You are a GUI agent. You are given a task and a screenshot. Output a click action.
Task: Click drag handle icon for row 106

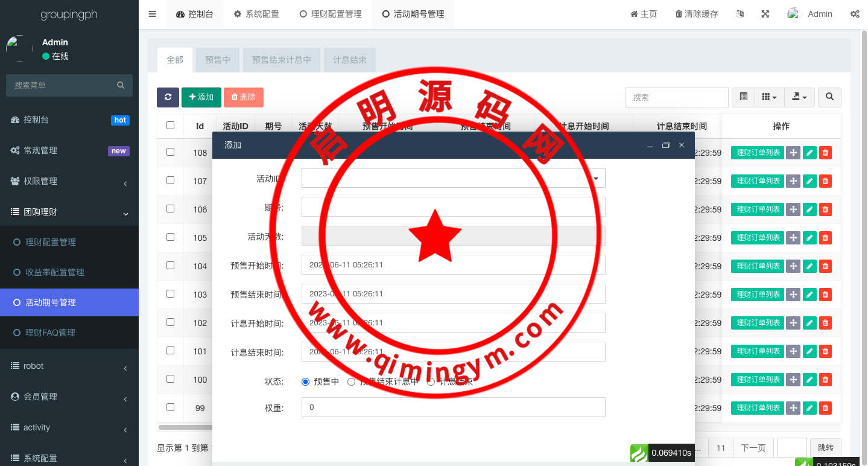tap(793, 209)
